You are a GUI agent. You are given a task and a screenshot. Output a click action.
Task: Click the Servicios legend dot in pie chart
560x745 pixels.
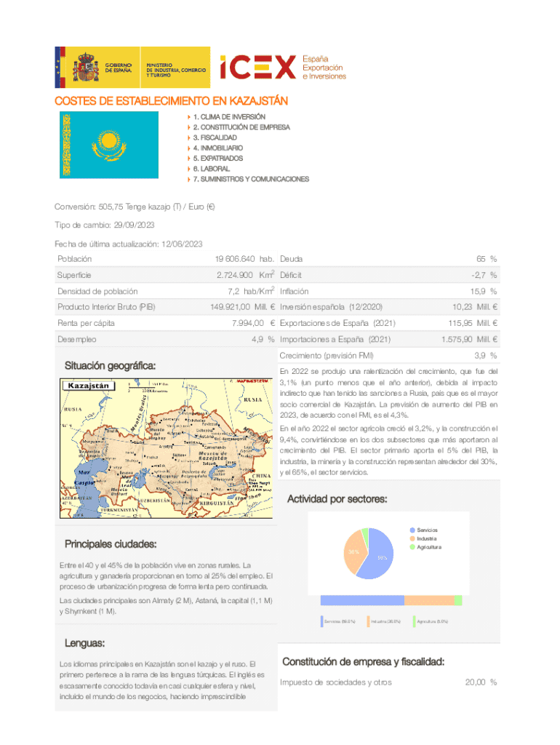pos(412,530)
